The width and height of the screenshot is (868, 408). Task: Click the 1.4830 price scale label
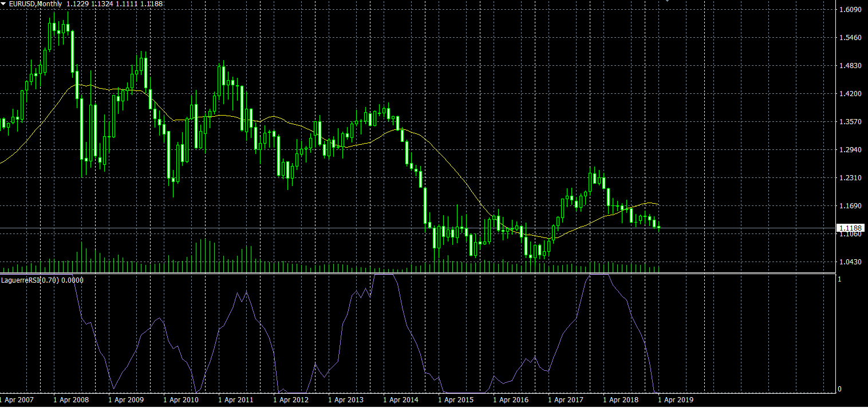coord(850,66)
